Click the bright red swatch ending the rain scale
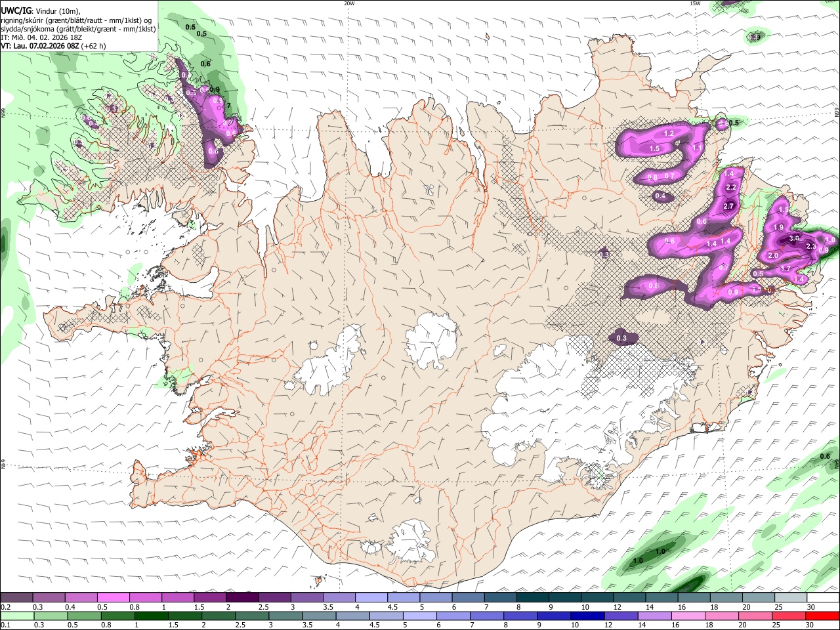 coord(823,616)
